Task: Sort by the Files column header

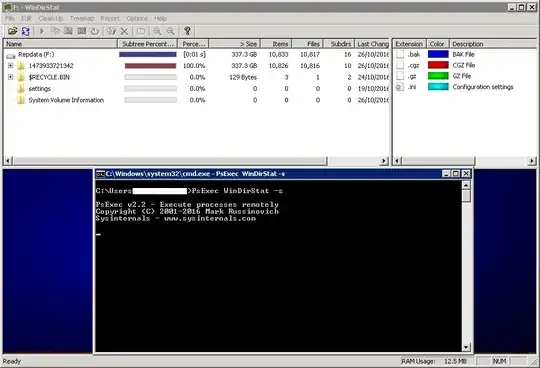Action: pyautogui.click(x=308, y=44)
